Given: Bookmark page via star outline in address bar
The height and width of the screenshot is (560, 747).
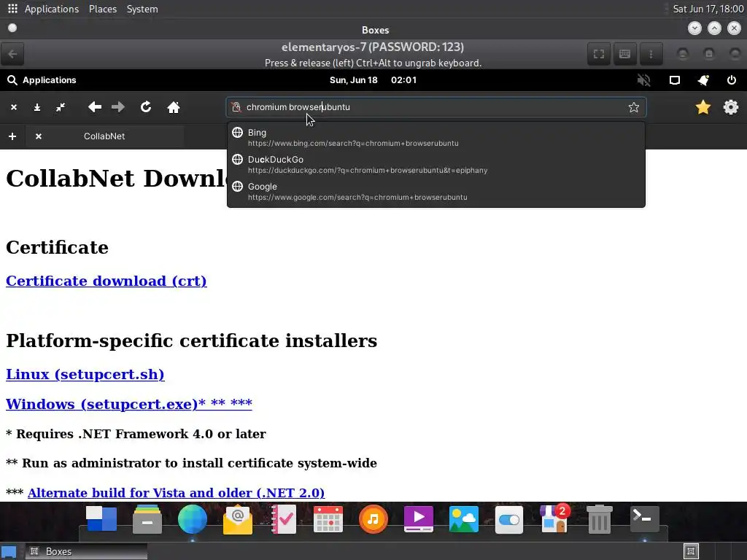Looking at the screenshot, I should (634, 107).
